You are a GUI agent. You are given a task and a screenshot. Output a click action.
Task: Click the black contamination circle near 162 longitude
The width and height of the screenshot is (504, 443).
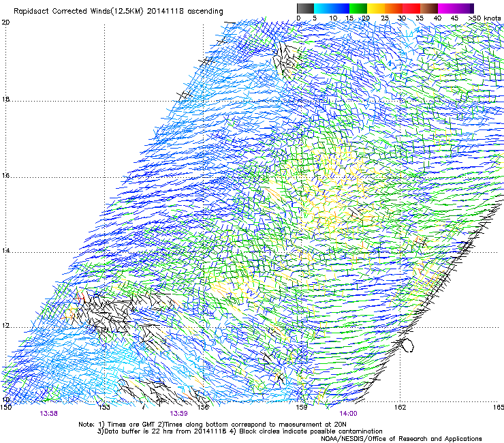(407, 345)
